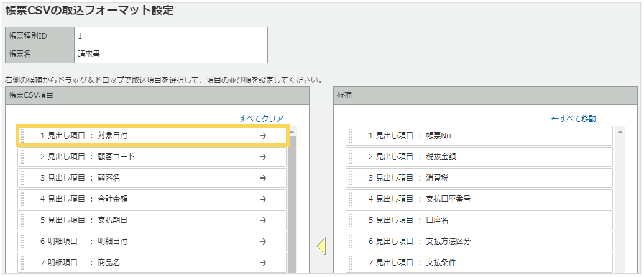Click arrow icon on 対象日付 row
644x277 pixels.
coord(262,136)
